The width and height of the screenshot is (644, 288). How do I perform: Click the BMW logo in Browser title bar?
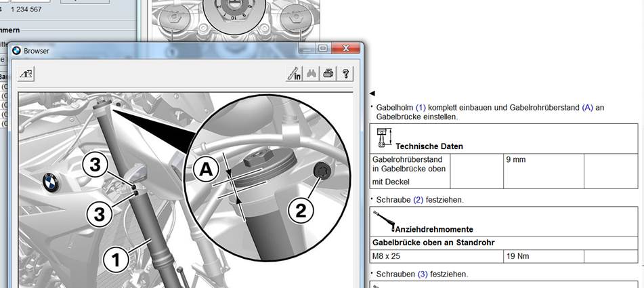16,51
